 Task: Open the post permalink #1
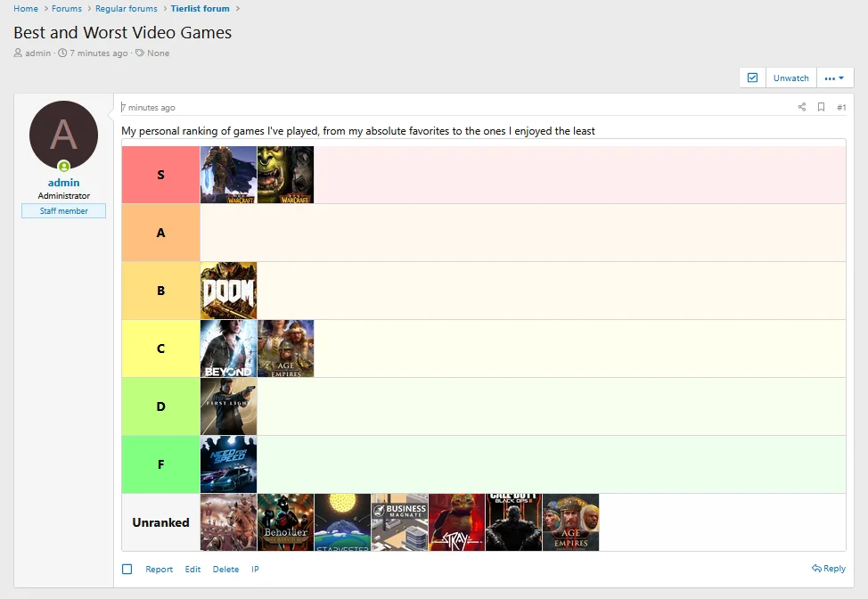pyautogui.click(x=841, y=107)
